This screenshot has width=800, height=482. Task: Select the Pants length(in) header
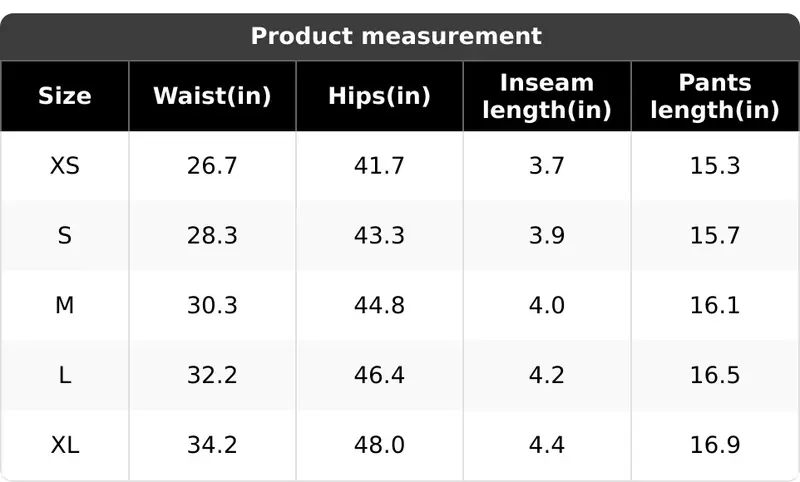[715, 96]
